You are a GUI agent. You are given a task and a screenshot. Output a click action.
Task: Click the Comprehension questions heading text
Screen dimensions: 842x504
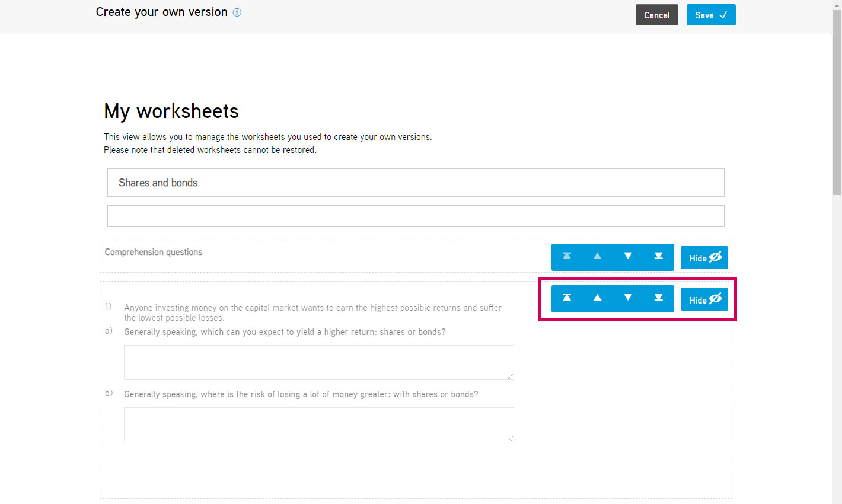(154, 252)
